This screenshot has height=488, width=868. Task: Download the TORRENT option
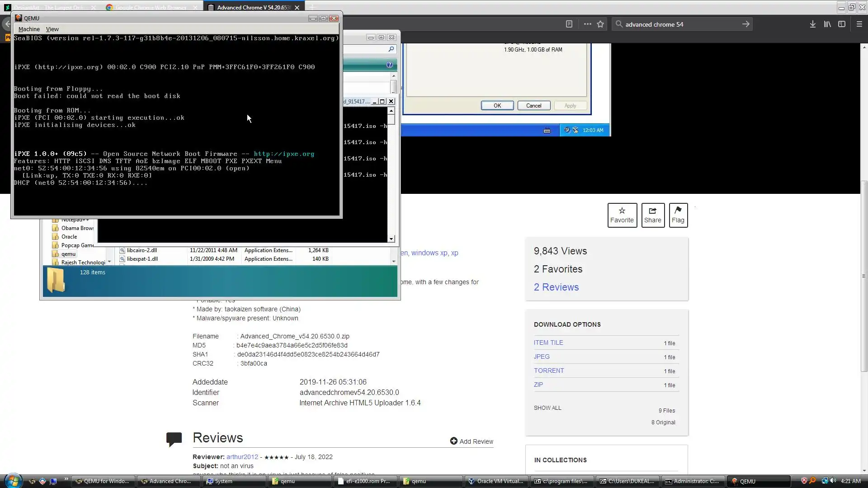[548, 371]
